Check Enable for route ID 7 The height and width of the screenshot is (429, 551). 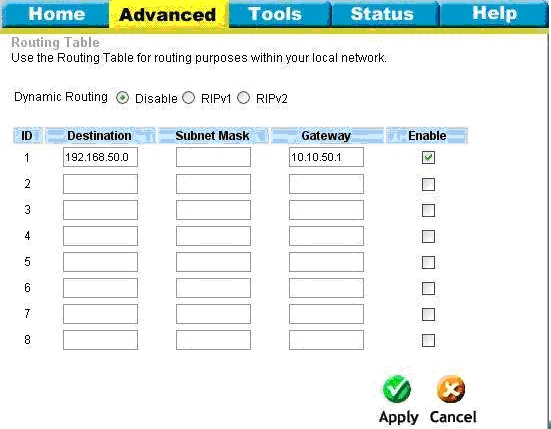(428, 314)
